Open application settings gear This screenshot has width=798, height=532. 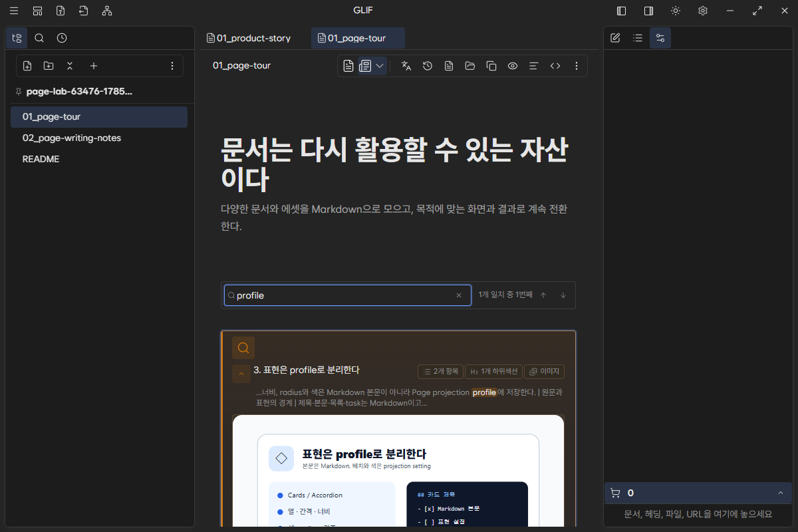[703, 11]
